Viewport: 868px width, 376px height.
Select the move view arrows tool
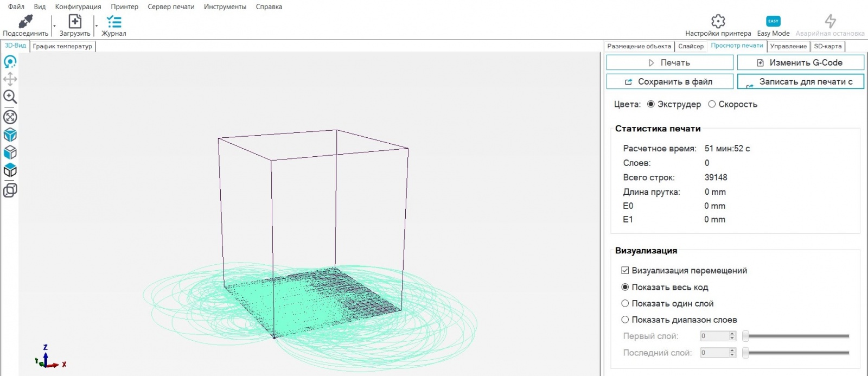coord(10,79)
